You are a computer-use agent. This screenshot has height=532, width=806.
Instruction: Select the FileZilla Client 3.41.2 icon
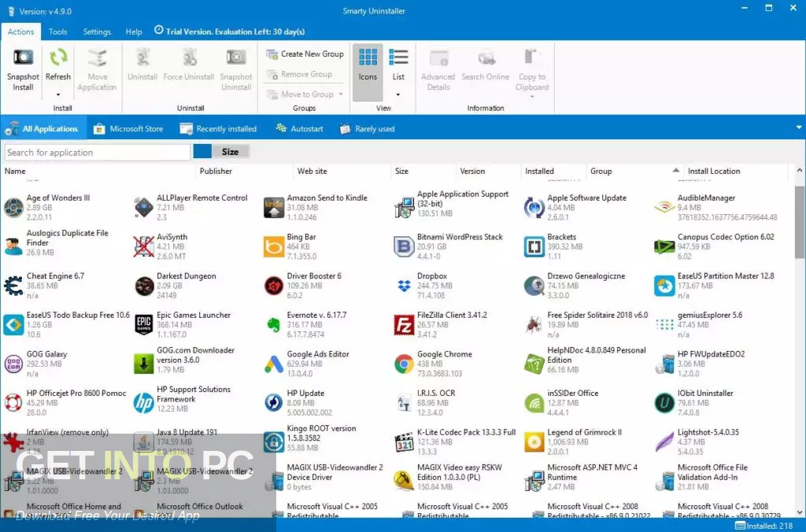click(x=404, y=325)
